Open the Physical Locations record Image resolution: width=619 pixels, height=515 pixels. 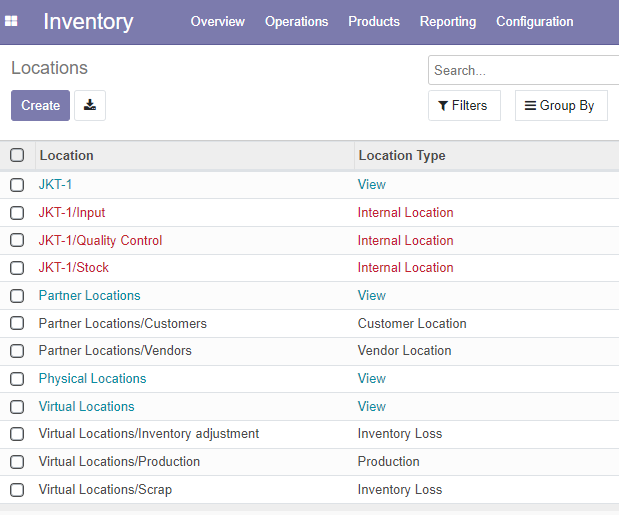coord(92,378)
